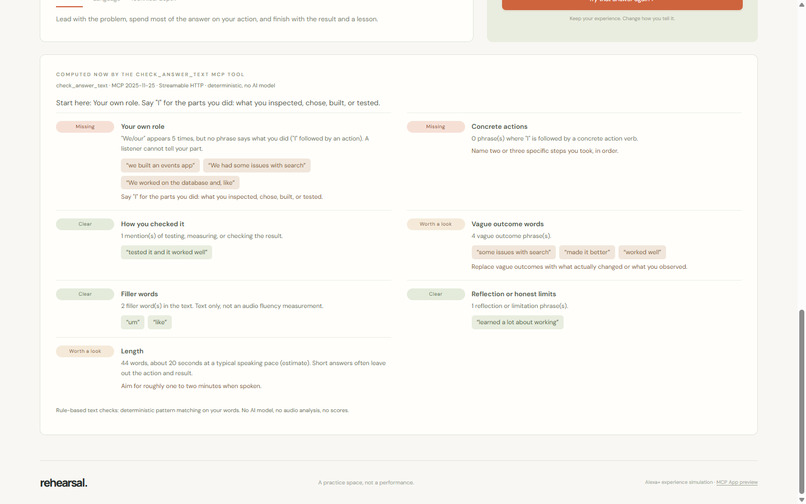Click the "We worked on the database and, like" chip
This screenshot has height=504, width=806.
(x=180, y=183)
